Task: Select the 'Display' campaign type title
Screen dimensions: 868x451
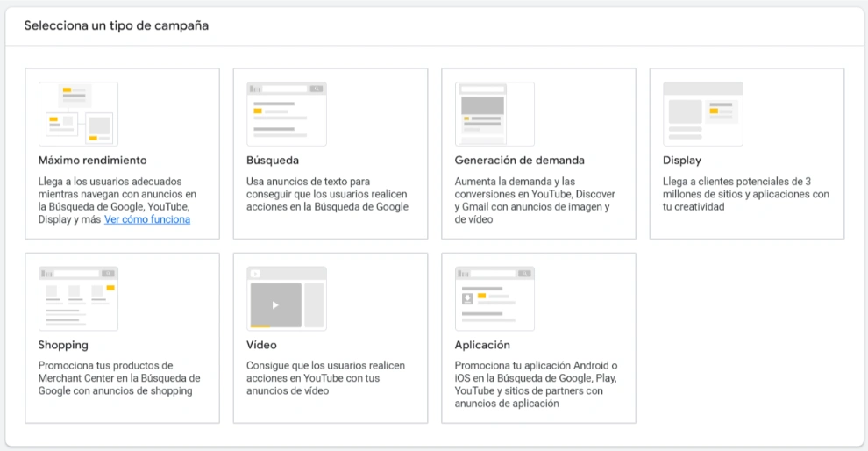Action: coord(682,161)
